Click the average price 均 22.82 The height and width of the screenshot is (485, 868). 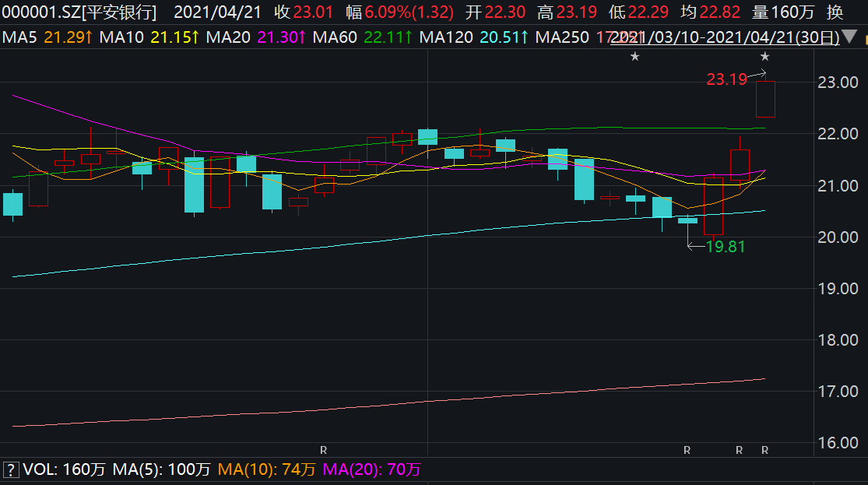[x=710, y=12]
